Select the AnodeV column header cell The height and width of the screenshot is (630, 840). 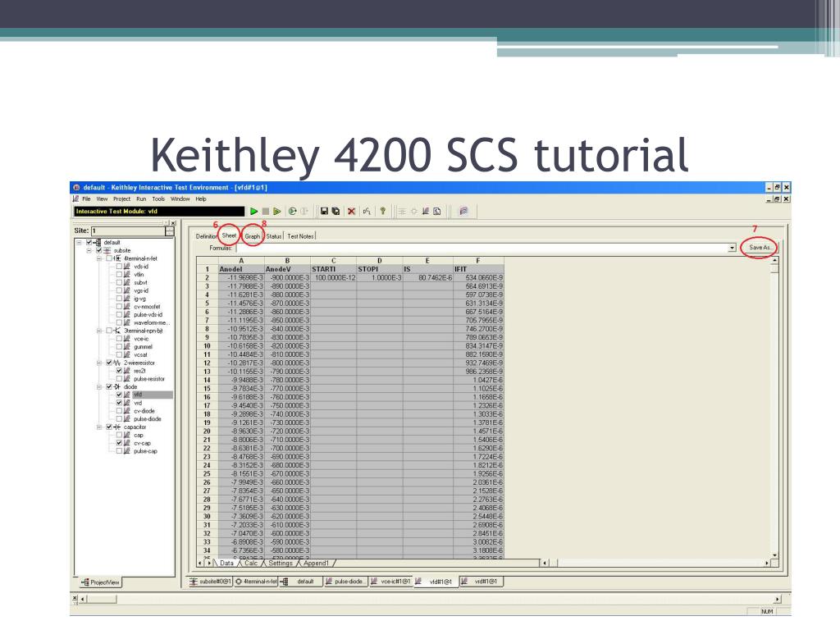point(287,269)
